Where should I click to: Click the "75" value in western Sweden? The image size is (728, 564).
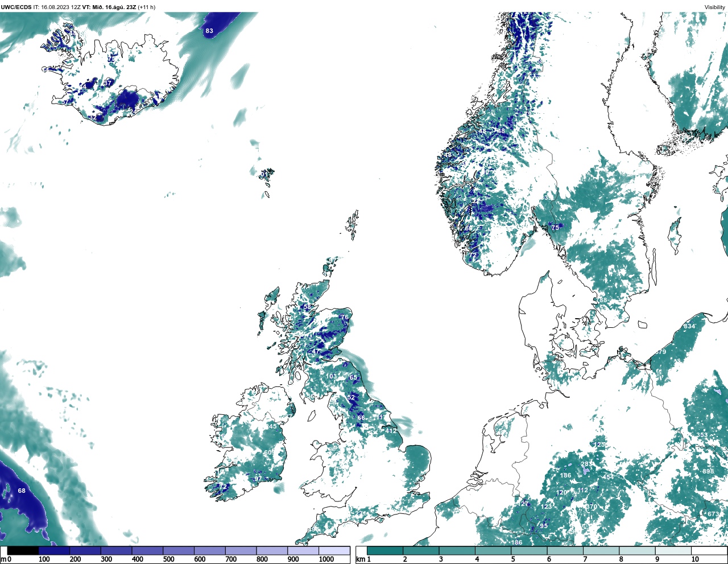pos(555,228)
